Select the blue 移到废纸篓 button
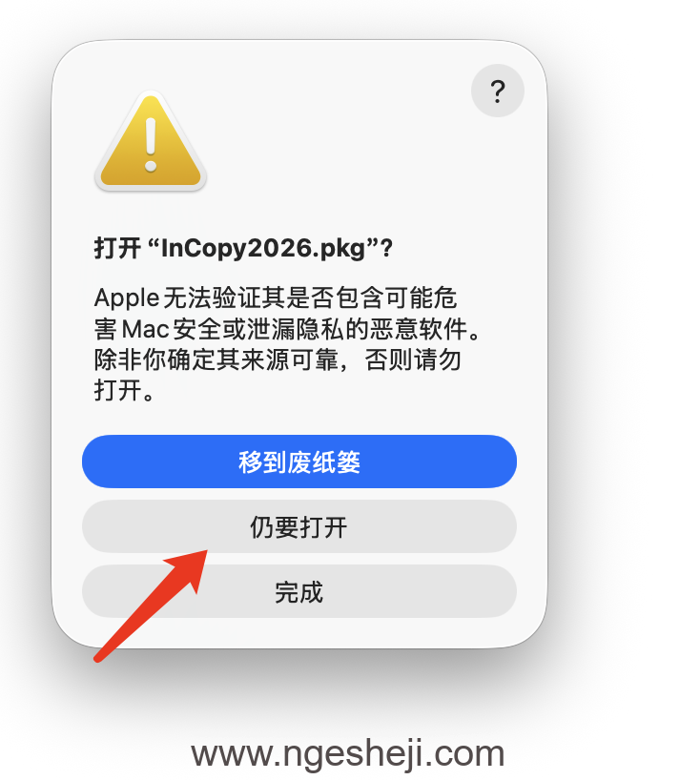Image resolution: width=700 pixels, height=780 pixels. (299, 462)
